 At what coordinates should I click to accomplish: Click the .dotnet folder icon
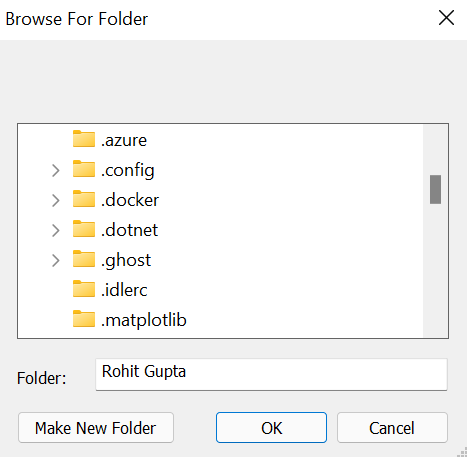(84, 229)
